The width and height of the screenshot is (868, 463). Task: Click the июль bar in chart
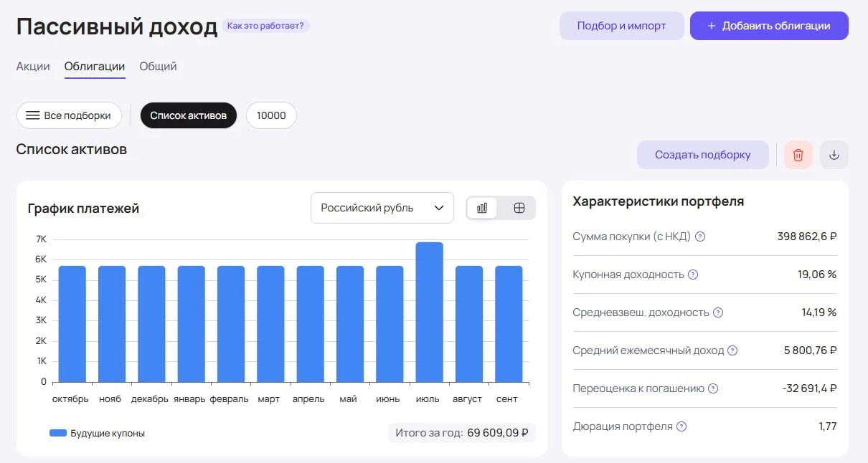click(429, 312)
